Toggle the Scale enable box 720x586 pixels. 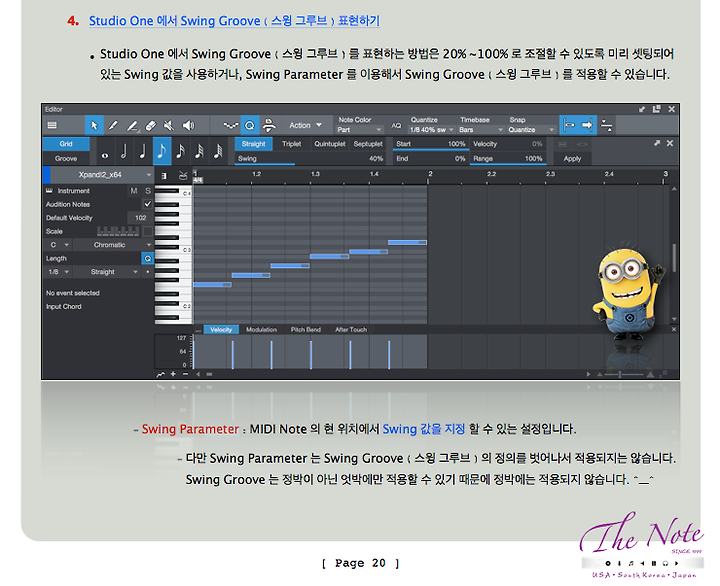pyautogui.click(x=147, y=231)
